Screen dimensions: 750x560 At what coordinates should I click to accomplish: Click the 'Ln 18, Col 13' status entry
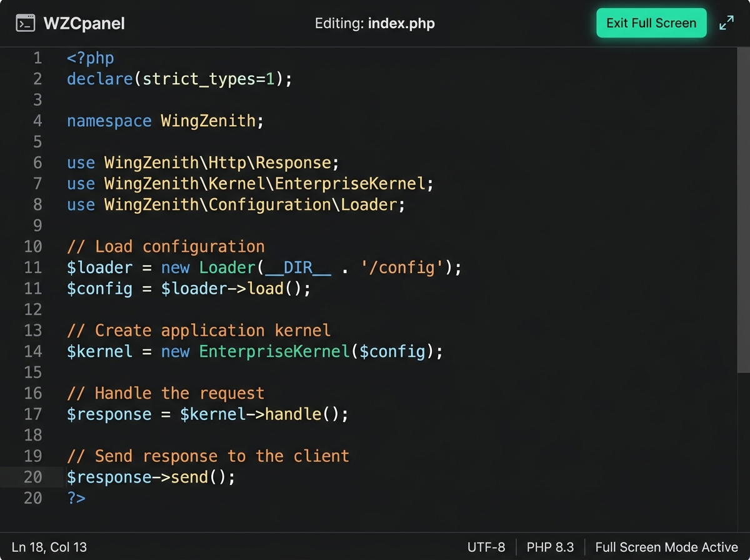(49, 547)
